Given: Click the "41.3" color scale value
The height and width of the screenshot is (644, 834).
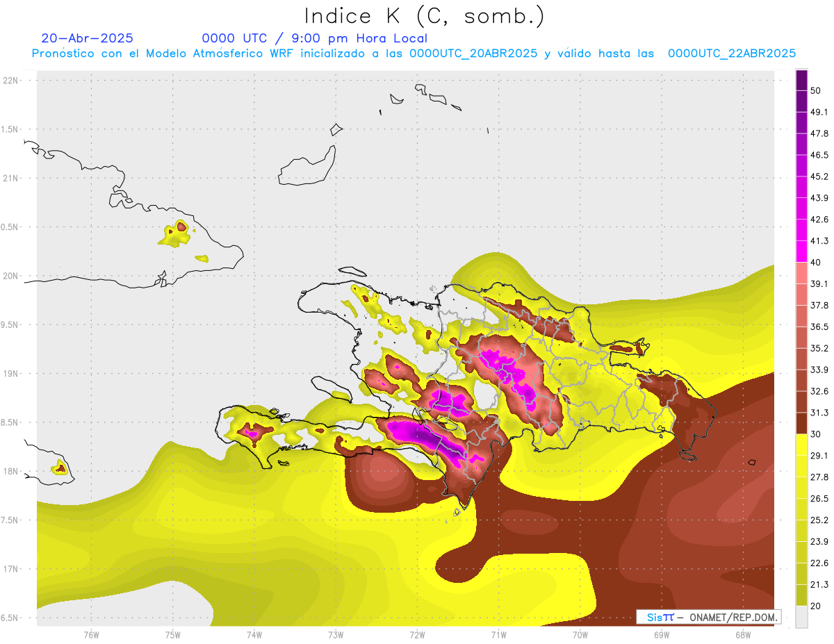Looking at the screenshot, I should click(819, 241).
